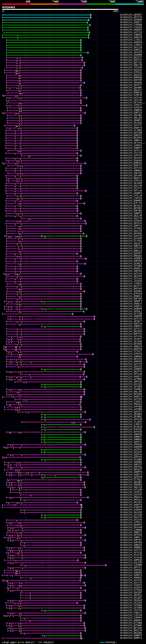This screenshot has height=644, width=146.
Task: Select hit UniRef100_A8HPF3
Action: [x=131, y=301]
